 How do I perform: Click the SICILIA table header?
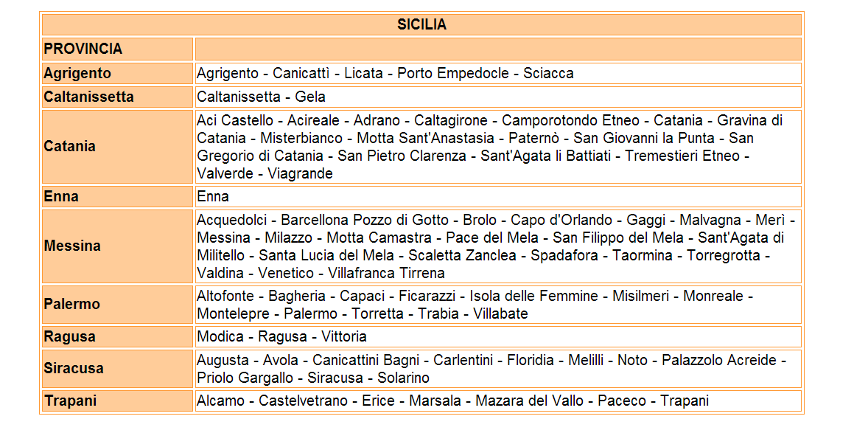tap(421, 24)
